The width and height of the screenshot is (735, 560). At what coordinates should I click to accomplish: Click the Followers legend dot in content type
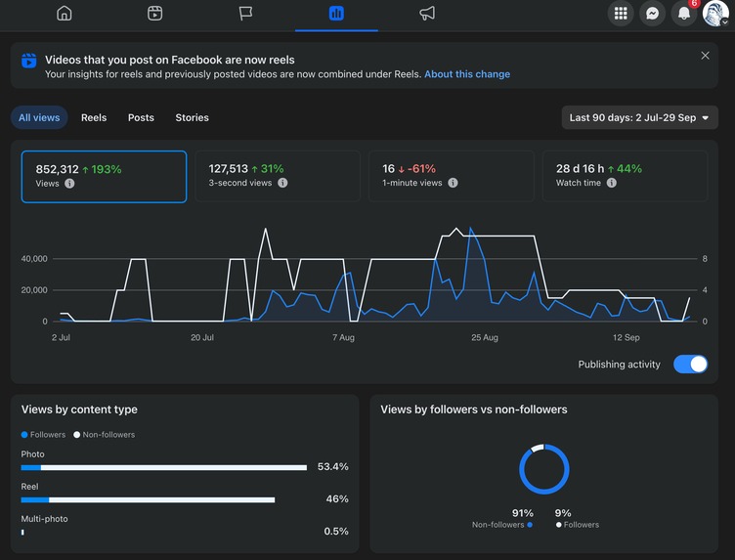point(24,435)
